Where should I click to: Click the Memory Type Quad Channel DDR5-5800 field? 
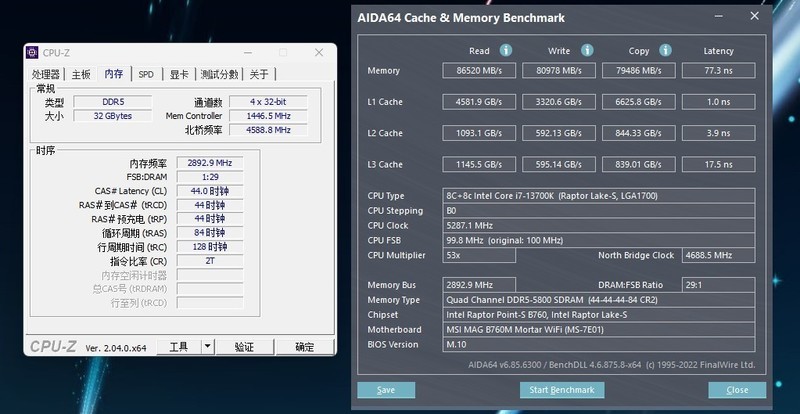[598, 300]
